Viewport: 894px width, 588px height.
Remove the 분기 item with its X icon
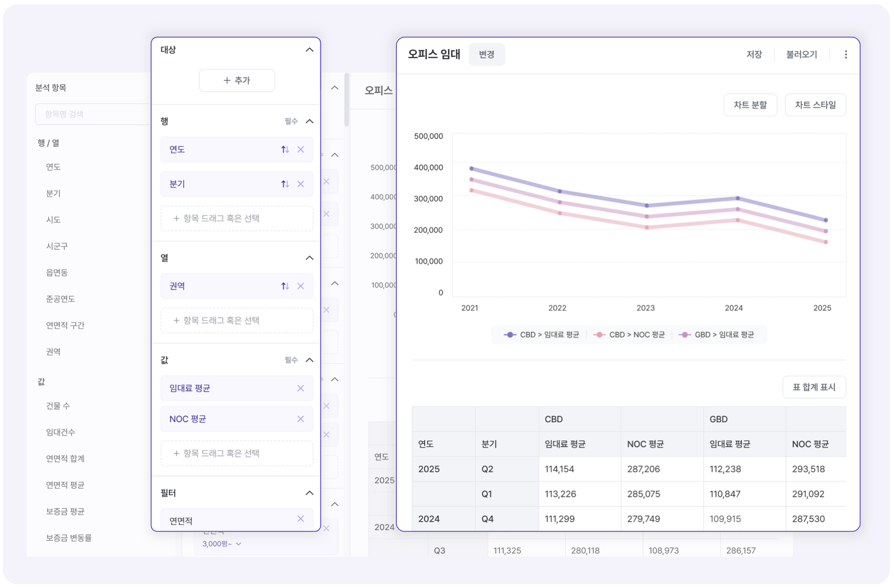pos(301,184)
